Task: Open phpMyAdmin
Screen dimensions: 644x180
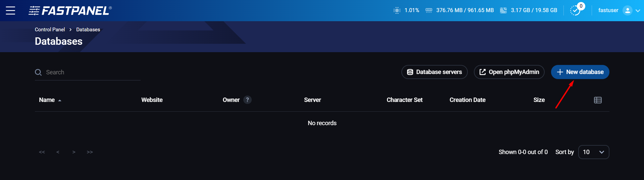Action: (509, 72)
